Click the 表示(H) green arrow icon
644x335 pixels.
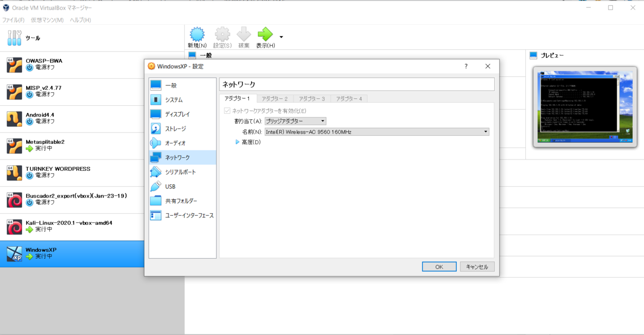[x=265, y=34]
